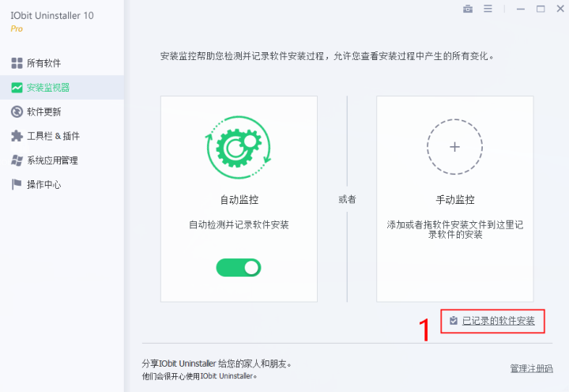Click the 所有软件 grid icon

click(17, 62)
